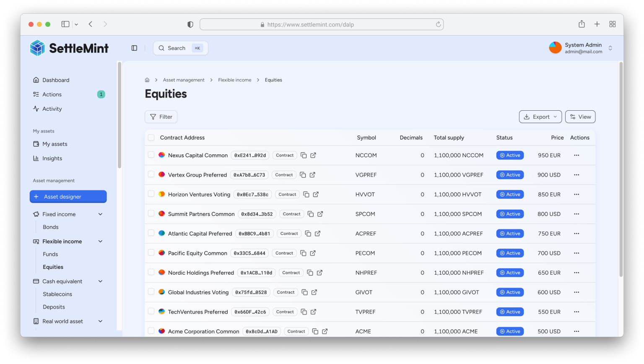644x364 pixels.
Task: Collapse the Real world asset section
Action: click(x=100, y=321)
